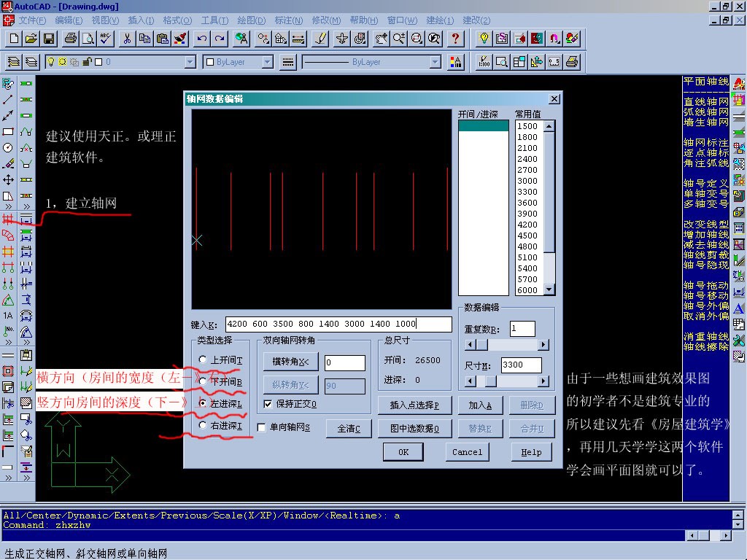This screenshot has height=560, width=747.
Task: Click the common-values list scroll down arrow
Action: [x=549, y=289]
